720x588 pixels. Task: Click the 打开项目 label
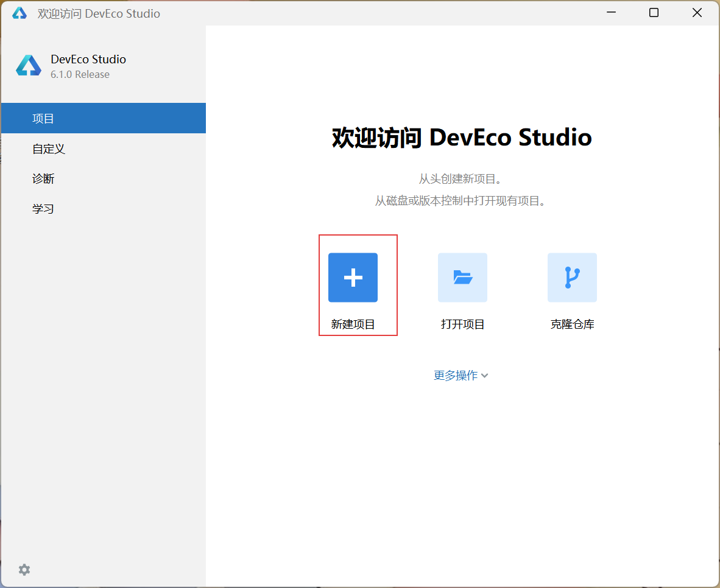point(462,324)
